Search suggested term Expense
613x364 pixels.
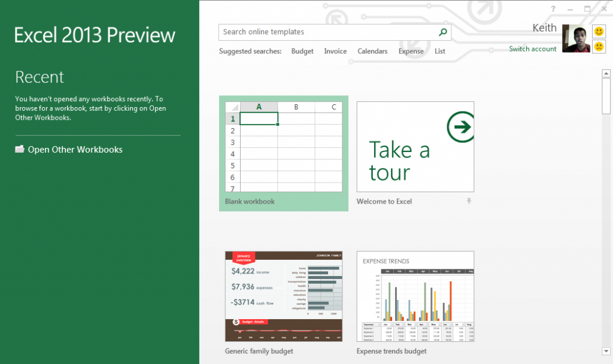(411, 51)
